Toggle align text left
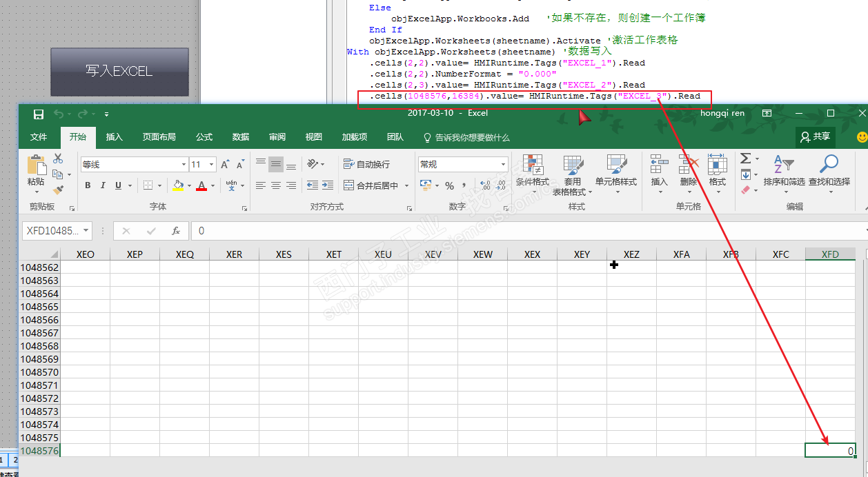The height and width of the screenshot is (477, 868). 260,185
